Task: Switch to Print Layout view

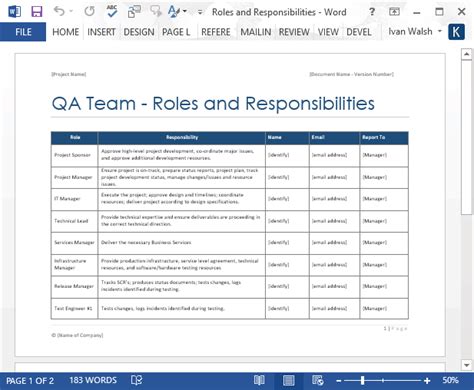Action: click(289, 380)
